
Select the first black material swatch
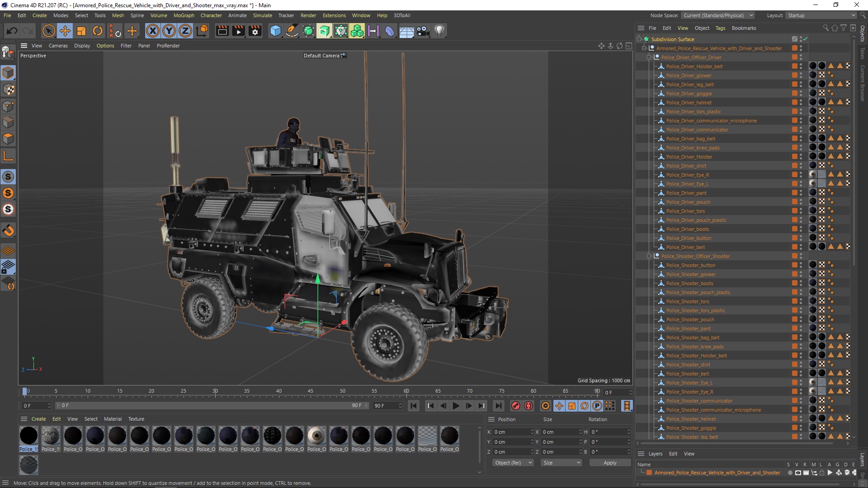[x=28, y=436]
